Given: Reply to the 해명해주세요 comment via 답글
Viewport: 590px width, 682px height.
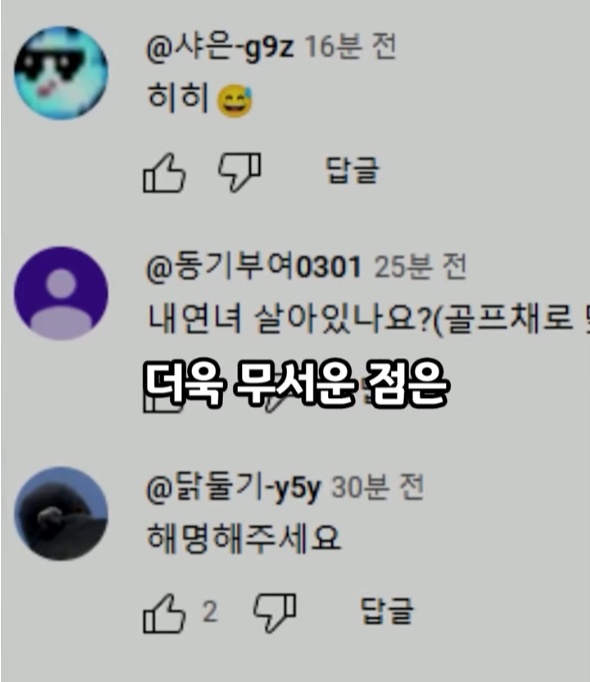Looking at the screenshot, I should (x=387, y=611).
